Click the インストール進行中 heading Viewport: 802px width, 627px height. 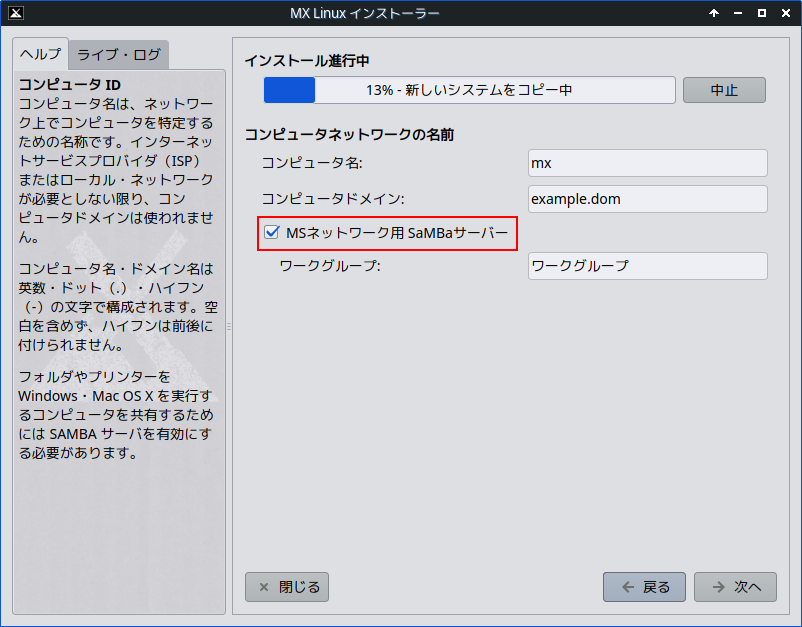[307, 61]
